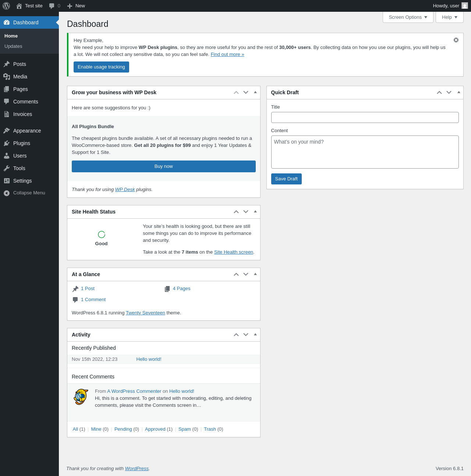
Task: Click the Buy now button
Action: click(x=164, y=166)
